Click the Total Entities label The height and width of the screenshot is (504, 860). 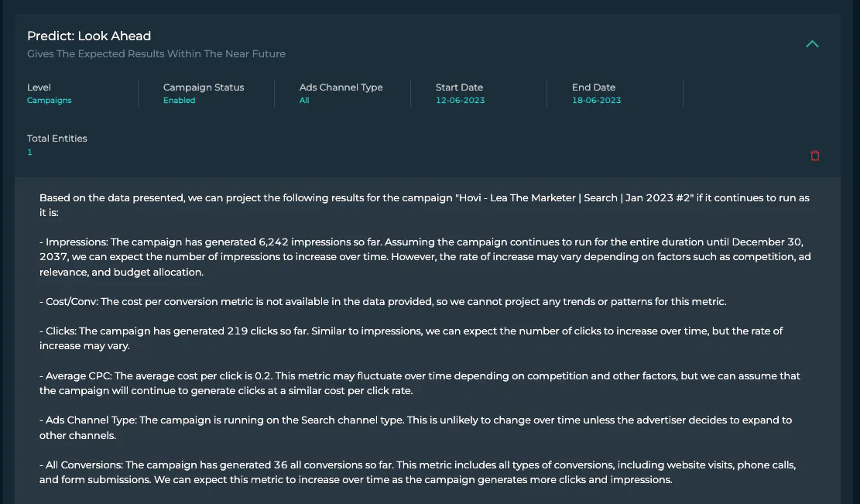(57, 139)
